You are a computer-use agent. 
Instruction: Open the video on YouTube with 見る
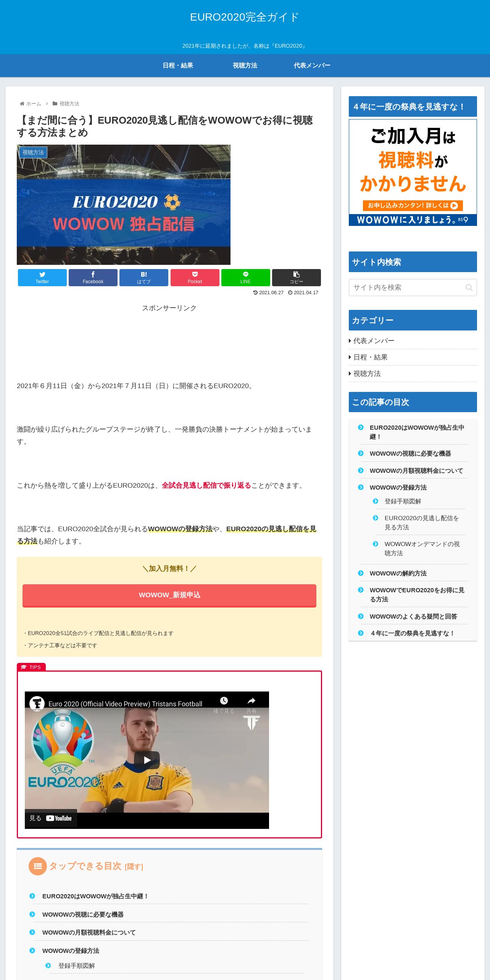[x=51, y=818]
